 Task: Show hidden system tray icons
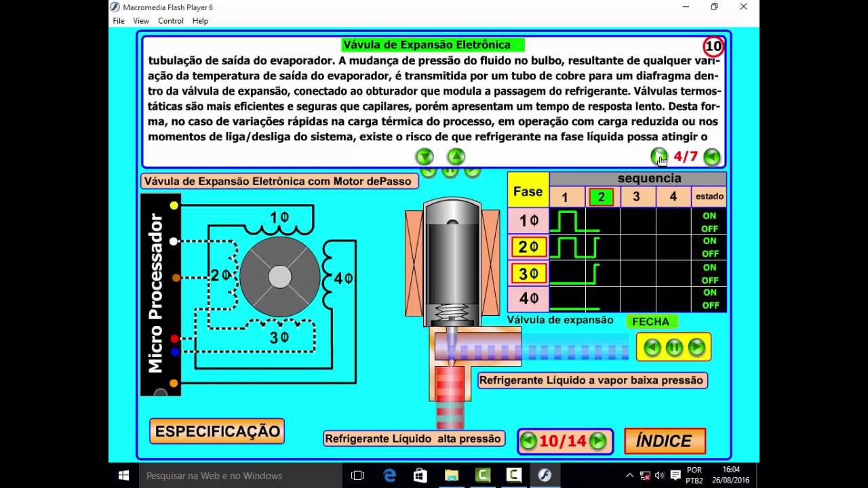click(629, 475)
